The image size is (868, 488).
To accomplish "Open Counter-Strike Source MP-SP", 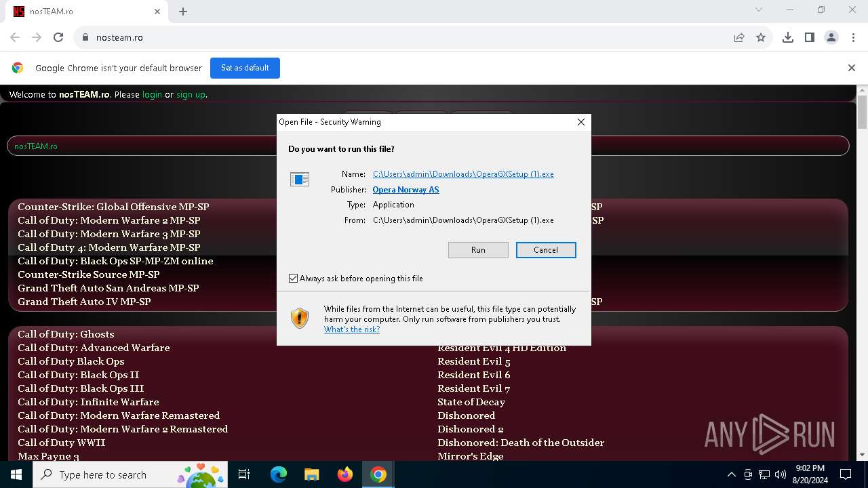I will [x=89, y=274].
